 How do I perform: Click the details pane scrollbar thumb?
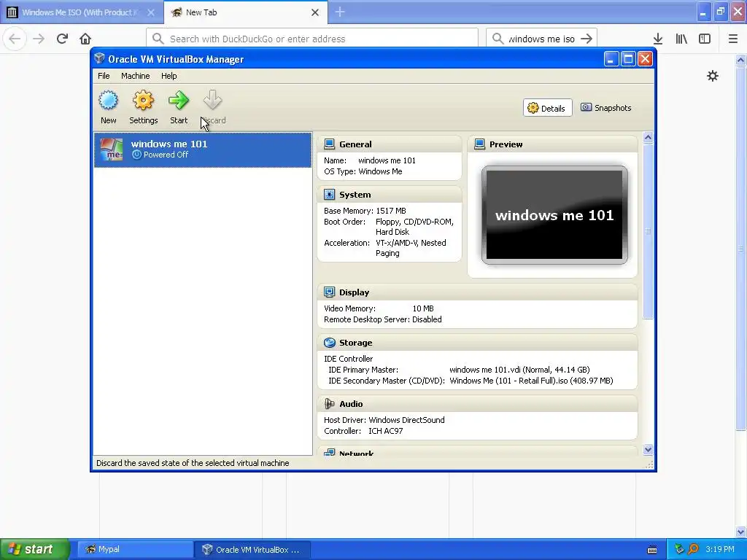click(648, 231)
